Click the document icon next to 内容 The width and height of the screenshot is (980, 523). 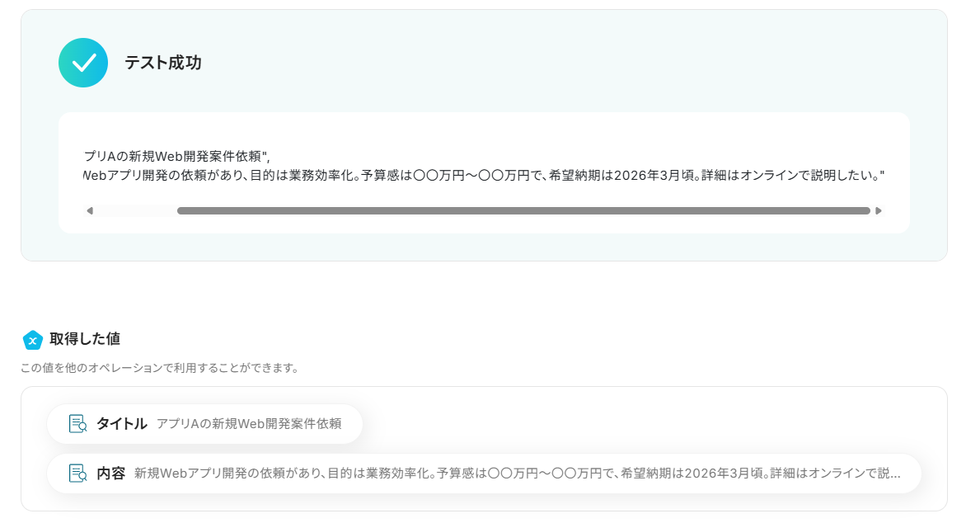[77, 473]
